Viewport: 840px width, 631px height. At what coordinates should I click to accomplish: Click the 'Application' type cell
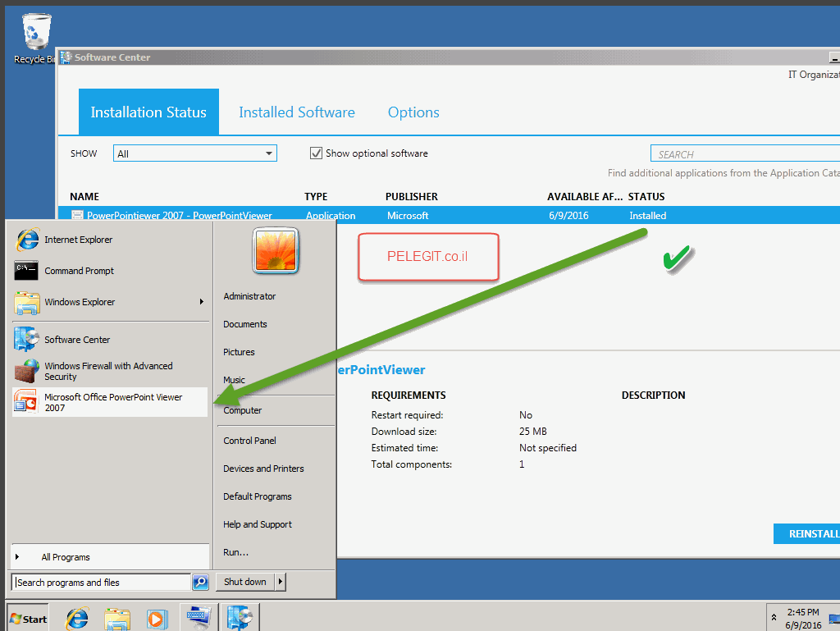pyautogui.click(x=331, y=215)
